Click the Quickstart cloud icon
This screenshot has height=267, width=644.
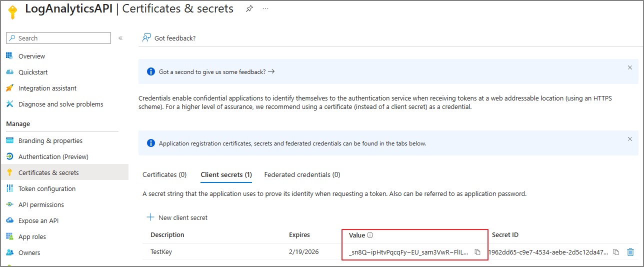(9, 72)
